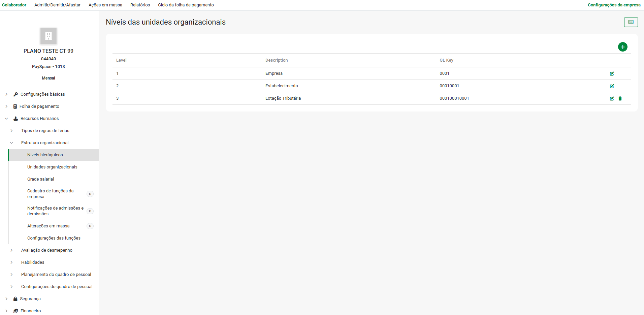Click the C badge beside Cadastro de funções
This screenshot has width=644, height=315.
90,194
